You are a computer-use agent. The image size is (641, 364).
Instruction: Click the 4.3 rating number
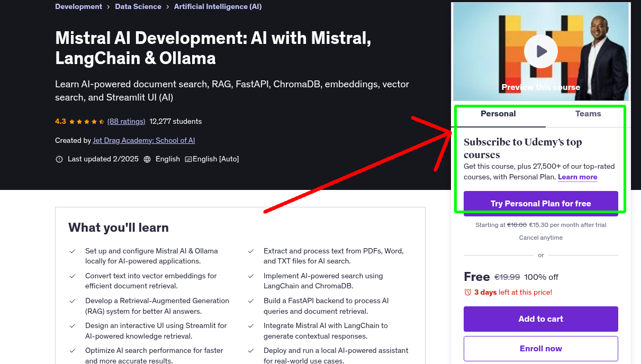point(60,121)
